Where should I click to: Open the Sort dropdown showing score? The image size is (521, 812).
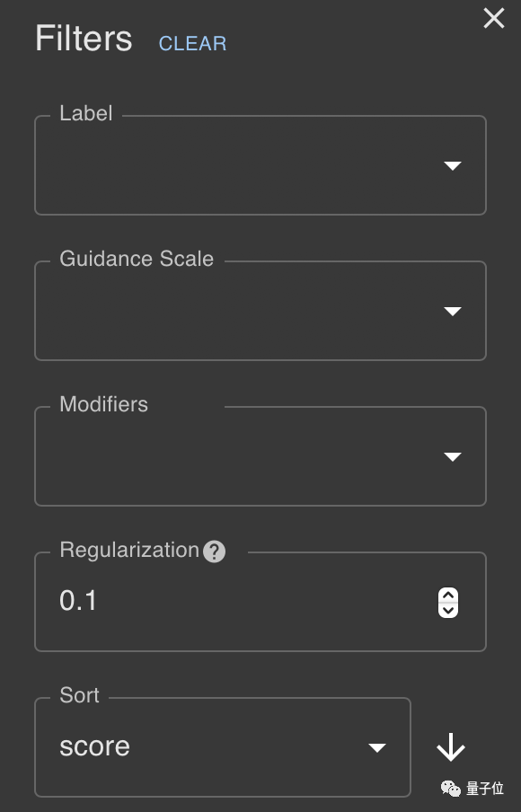point(223,747)
